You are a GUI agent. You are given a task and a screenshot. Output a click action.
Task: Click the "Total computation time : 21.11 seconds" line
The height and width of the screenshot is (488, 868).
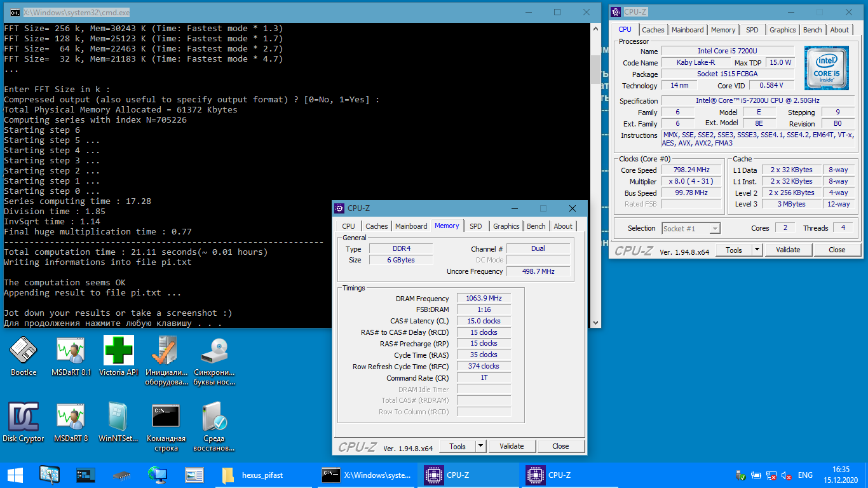tap(135, 252)
